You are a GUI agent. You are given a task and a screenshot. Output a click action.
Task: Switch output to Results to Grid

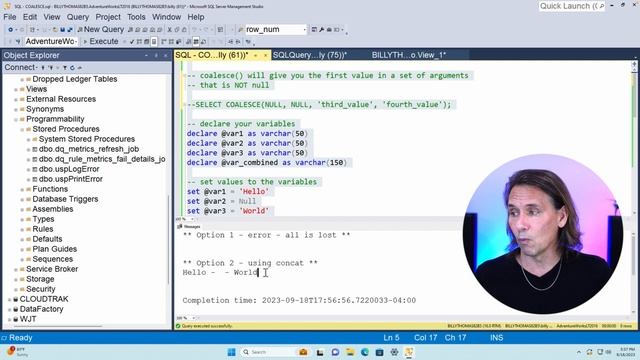pyautogui.click(x=196, y=42)
